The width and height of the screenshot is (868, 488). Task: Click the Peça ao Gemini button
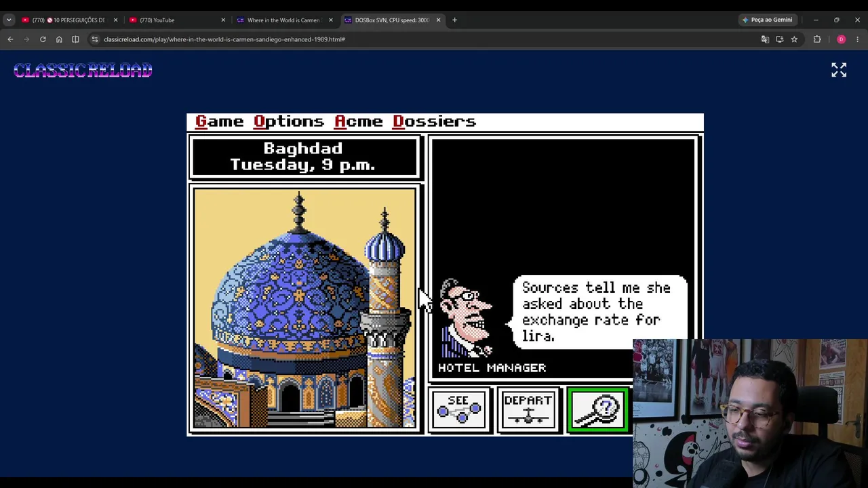[768, 20]
